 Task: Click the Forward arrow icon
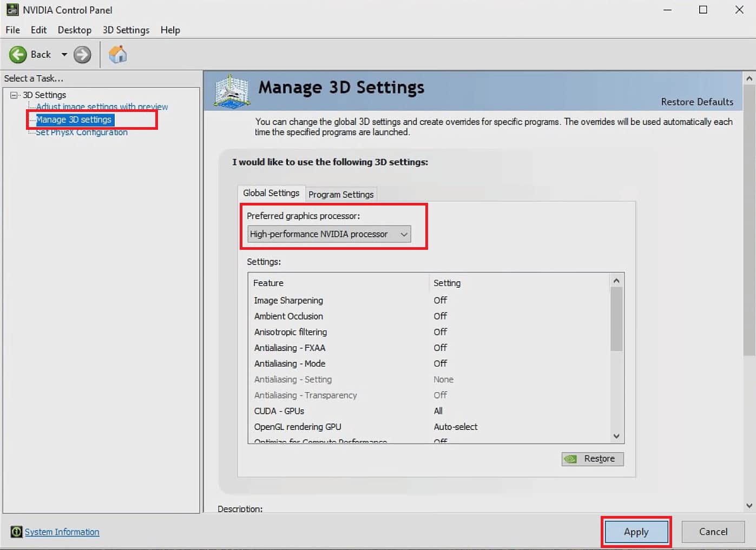pos(82,55)
